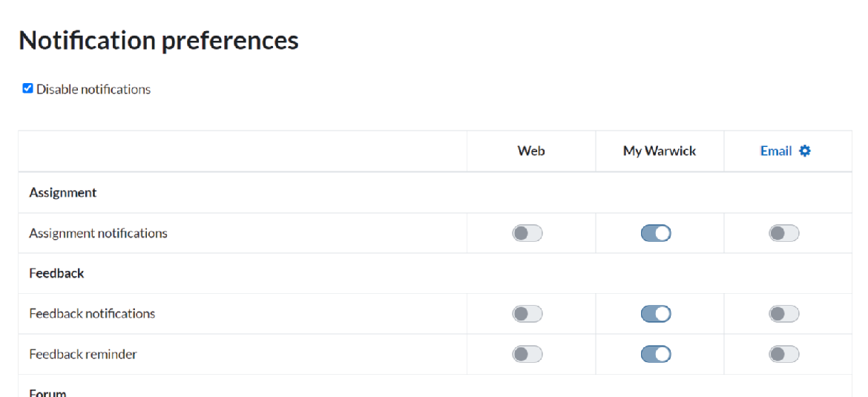This screenshot has height=397, width=868.
Task: Enable Email toggle for Feedback reminder
Action: pos(784,355)
